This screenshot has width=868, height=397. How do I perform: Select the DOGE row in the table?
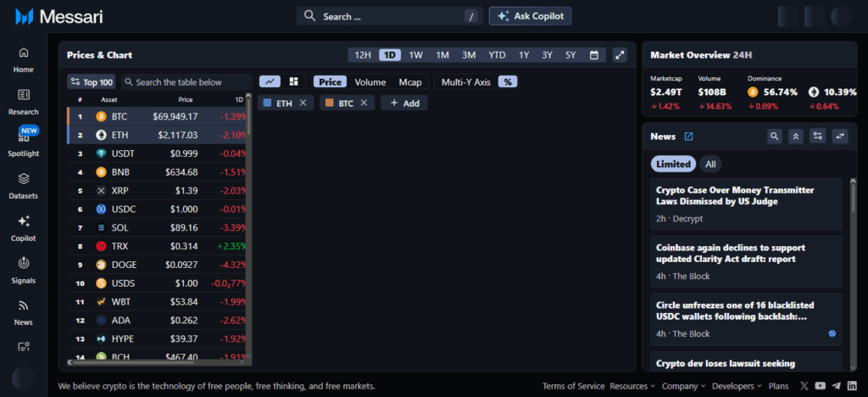click(157, 265)
